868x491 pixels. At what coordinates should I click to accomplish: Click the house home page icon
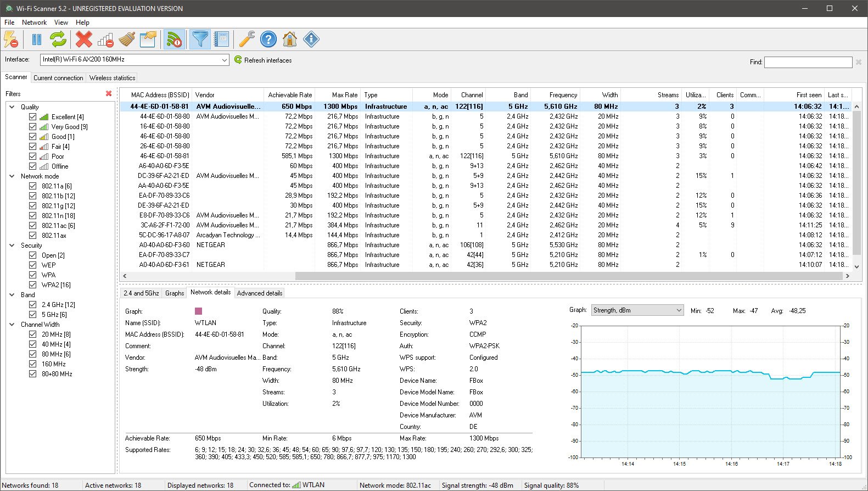coord(290,40)
